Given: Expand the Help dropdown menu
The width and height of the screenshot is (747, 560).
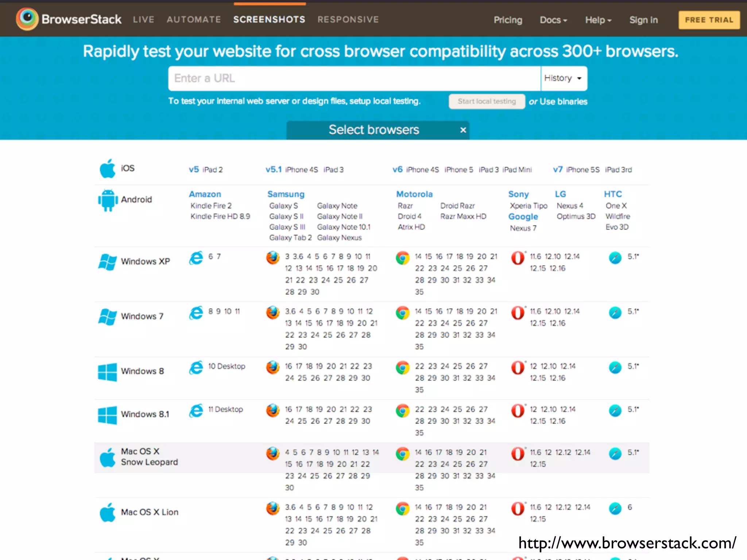Looking at the screenshot, I should coord(598,20).
